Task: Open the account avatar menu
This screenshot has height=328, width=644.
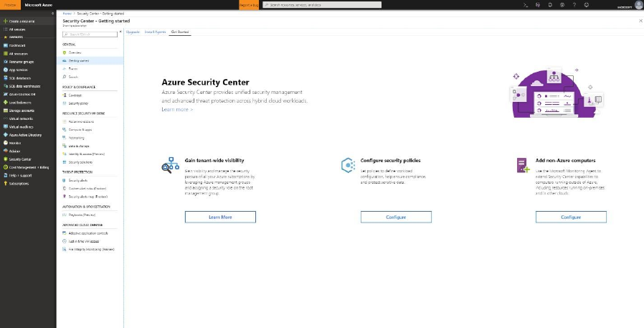Action: (x=638, y=4)
